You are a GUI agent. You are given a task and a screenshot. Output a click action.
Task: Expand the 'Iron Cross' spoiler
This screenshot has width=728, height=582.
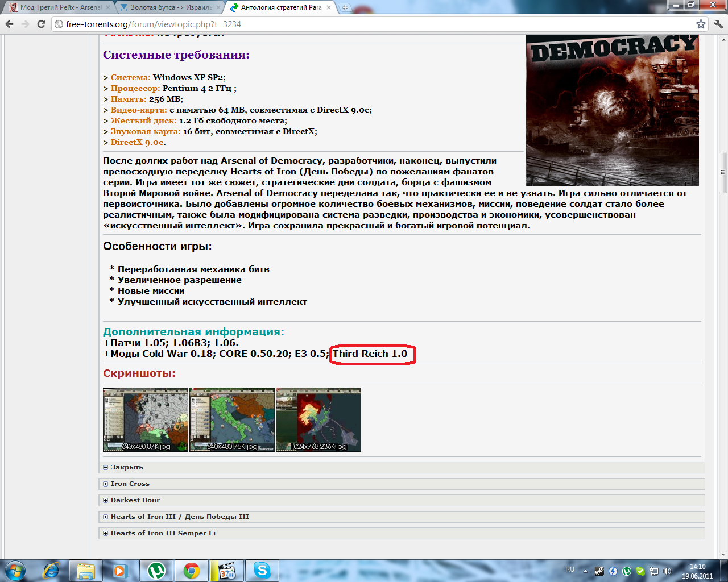(402, 484)
